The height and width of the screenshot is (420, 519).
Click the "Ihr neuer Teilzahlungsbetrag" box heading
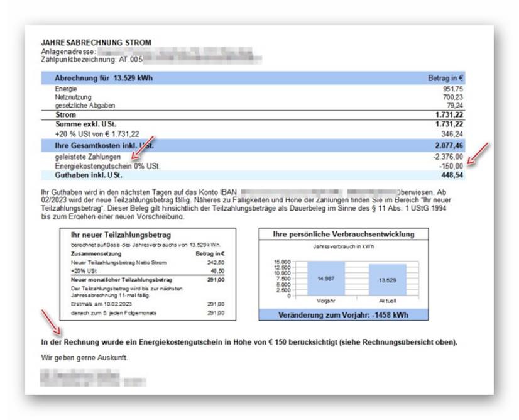coord(121,235)
